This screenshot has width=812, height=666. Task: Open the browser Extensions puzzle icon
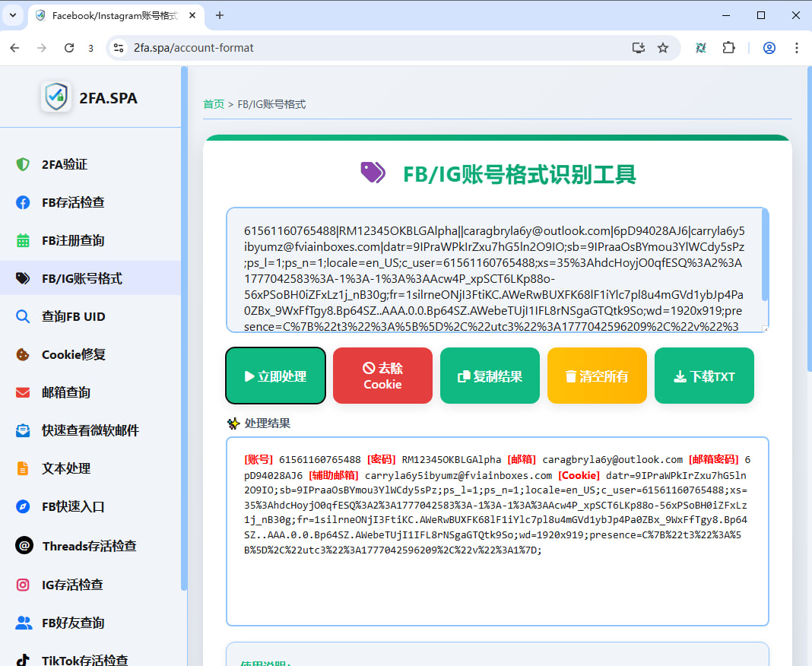pos(728,48)
